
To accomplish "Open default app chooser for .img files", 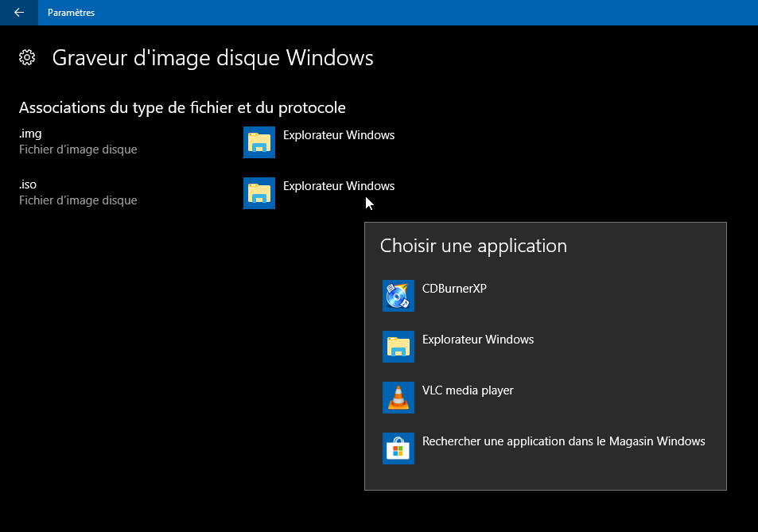I will tap(338, 135).
